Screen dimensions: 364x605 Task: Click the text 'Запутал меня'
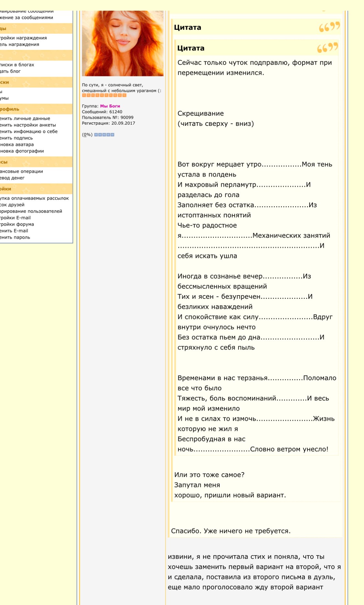pos(197,485)
